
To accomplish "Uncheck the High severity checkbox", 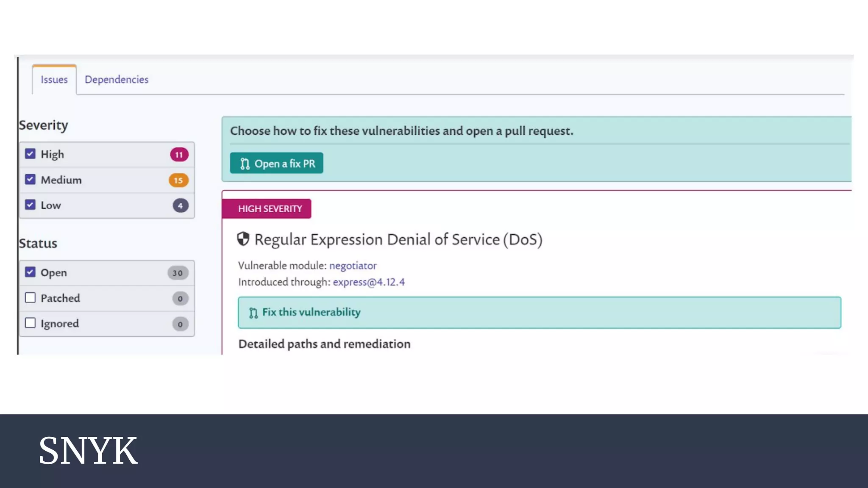I will 30,154.
